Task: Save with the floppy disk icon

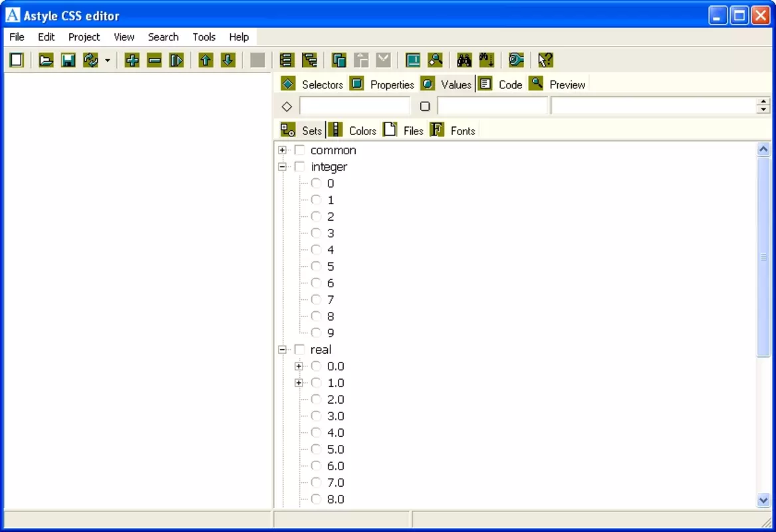Action: (68, 61)
